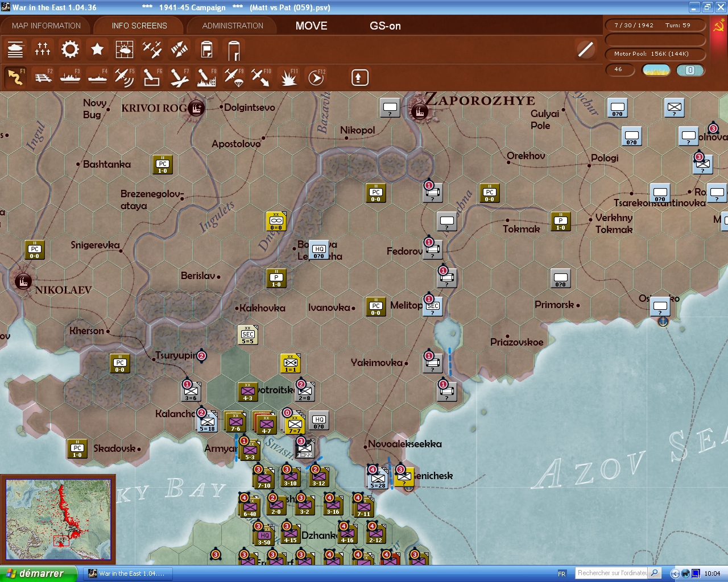Select the yellow 0=0 armored unit counter
The image size is (728, 582).
pos(276,221)
